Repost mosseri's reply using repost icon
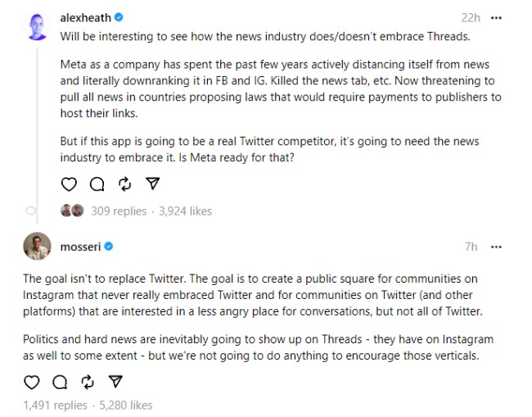The height and width of the screenshot is (417, 532). pyautogui.click(x=88, y=382)
